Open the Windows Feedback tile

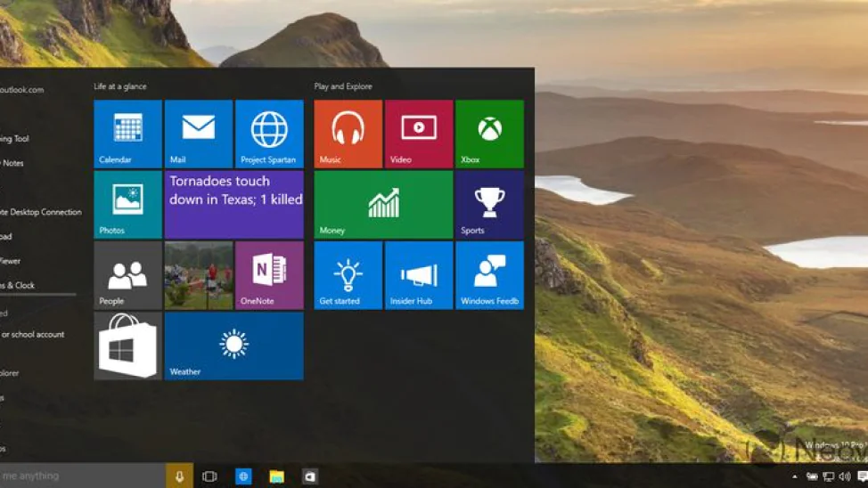click(x=490, y=275)
